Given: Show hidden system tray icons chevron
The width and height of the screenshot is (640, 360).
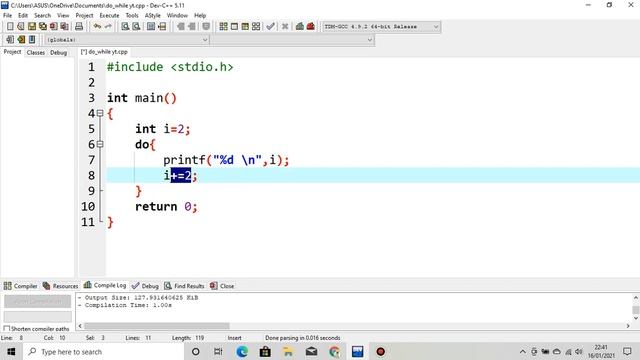Looking at the screenshot, I should (x=522, y=352).
